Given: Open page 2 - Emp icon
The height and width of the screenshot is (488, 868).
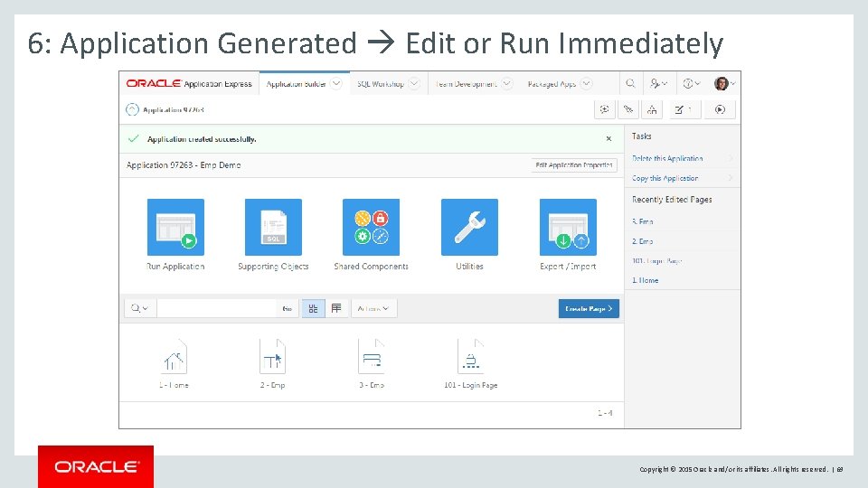Looking at the screenshot, I should click(x=272, y=358).
